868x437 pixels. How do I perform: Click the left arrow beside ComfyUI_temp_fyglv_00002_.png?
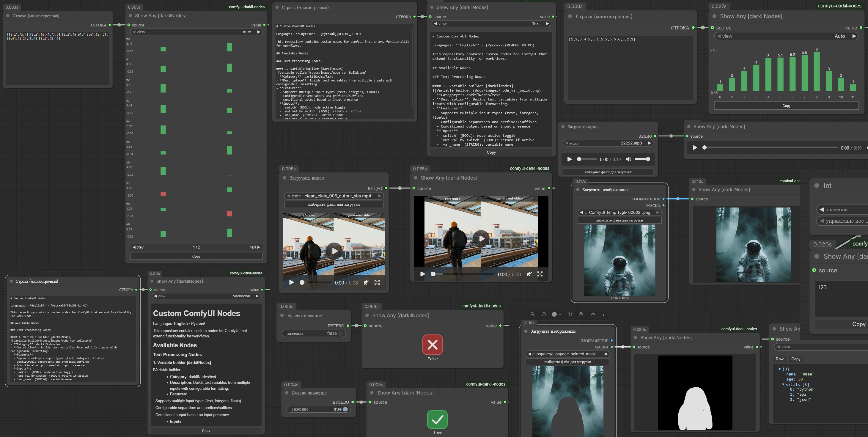[581, 212]
